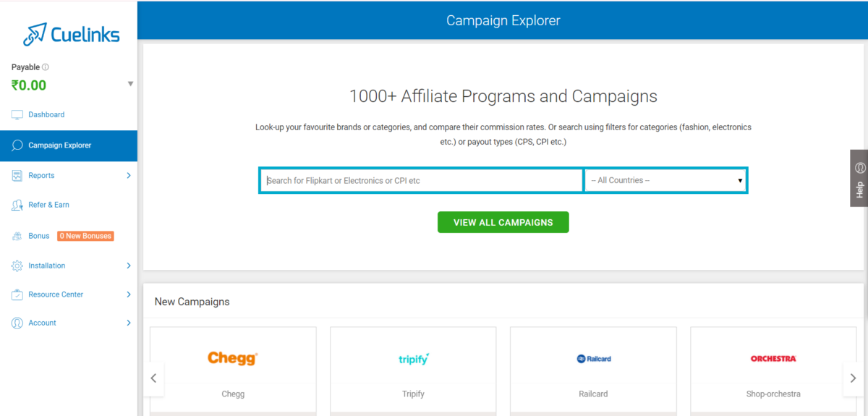The width and height of the screenshot is (868, 416).
Task: Expand the Account submenu chevron
Action: pyautogui.click(x=129, y=323)
